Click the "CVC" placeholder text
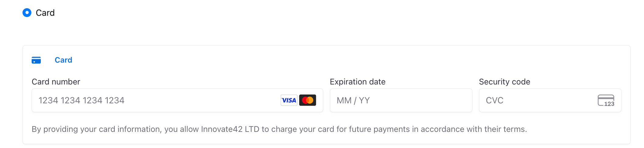Screen dimensions: 644x148 495,100
